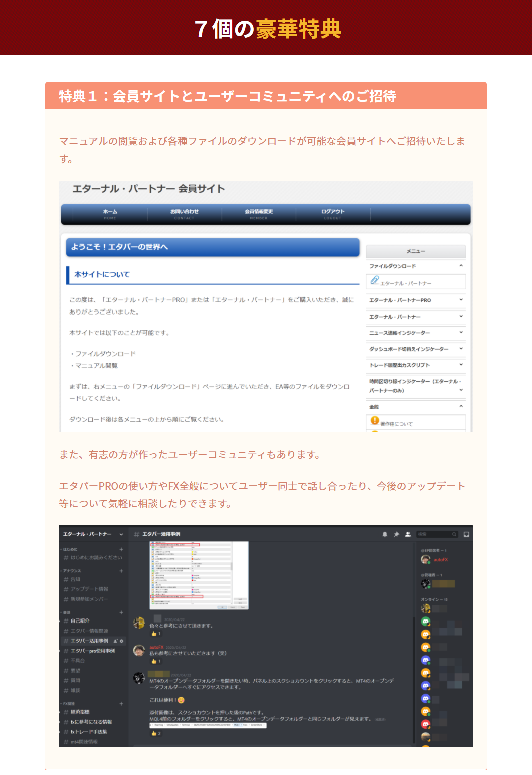Add channel with plus next to アナウンス
The height and width of the screenshot is (775, 532).
121,571
